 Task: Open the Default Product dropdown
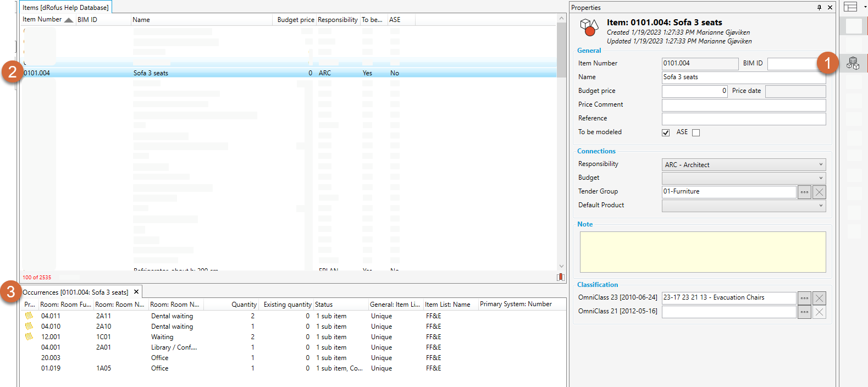point(743,206)
